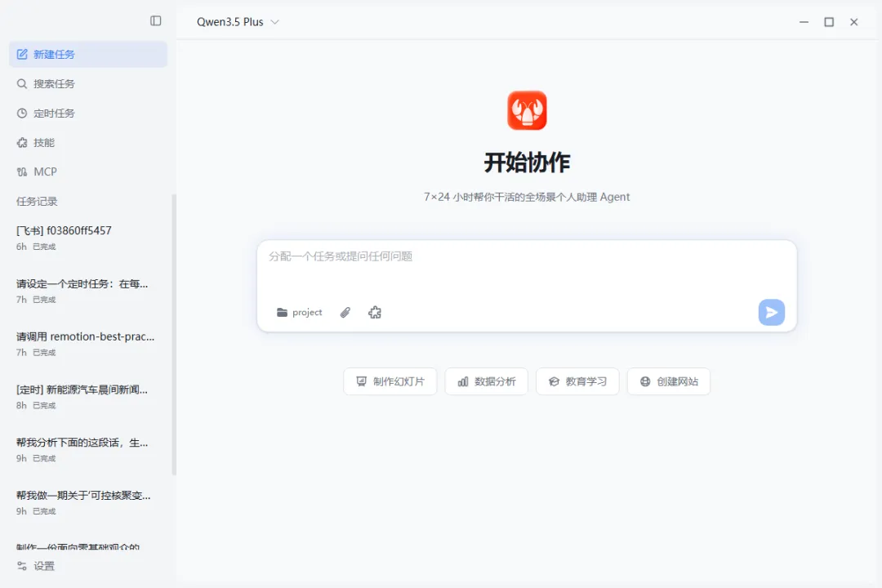882x588 pixels.
Task: Close the application window
Action: [854, 22]
